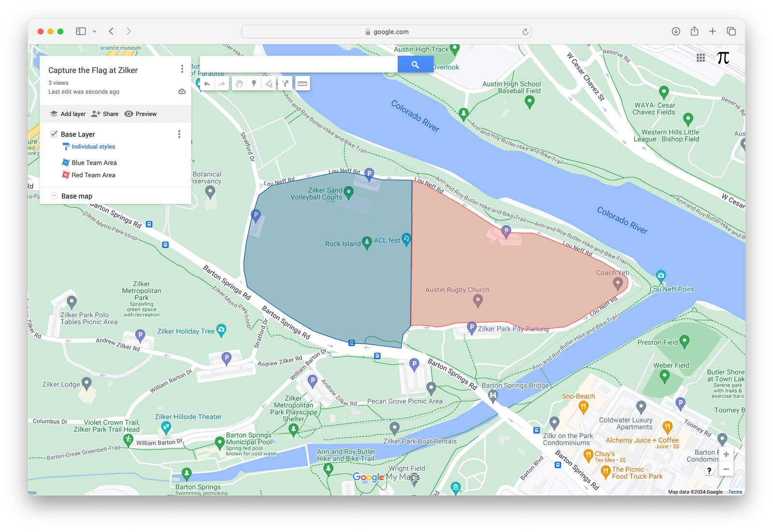Click the Barton Springs Municipal Pool marker
This screenshot has height=532, width=773.
(220, 442)
